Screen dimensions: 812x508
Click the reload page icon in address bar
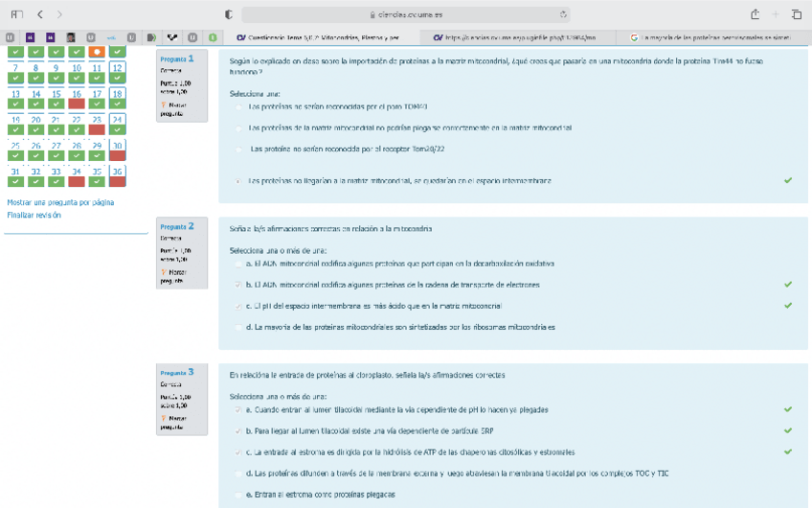click(x=563, y=15)
